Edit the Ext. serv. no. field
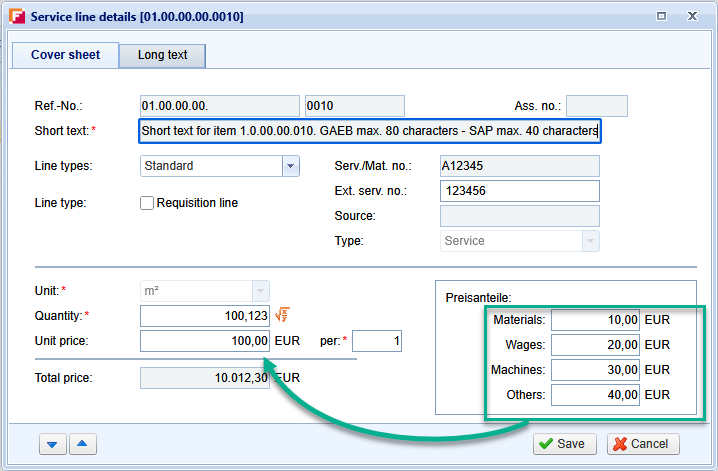This screenshot has height=471, width=718. click(x=519, y=191)
